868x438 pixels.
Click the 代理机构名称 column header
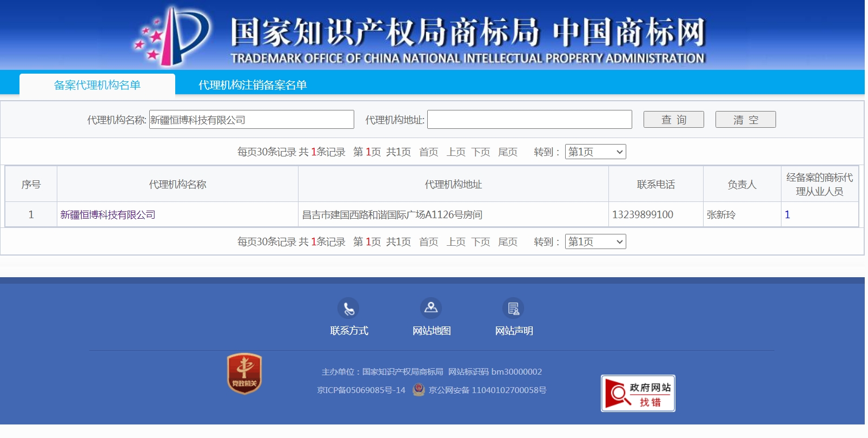coord(178,185)
